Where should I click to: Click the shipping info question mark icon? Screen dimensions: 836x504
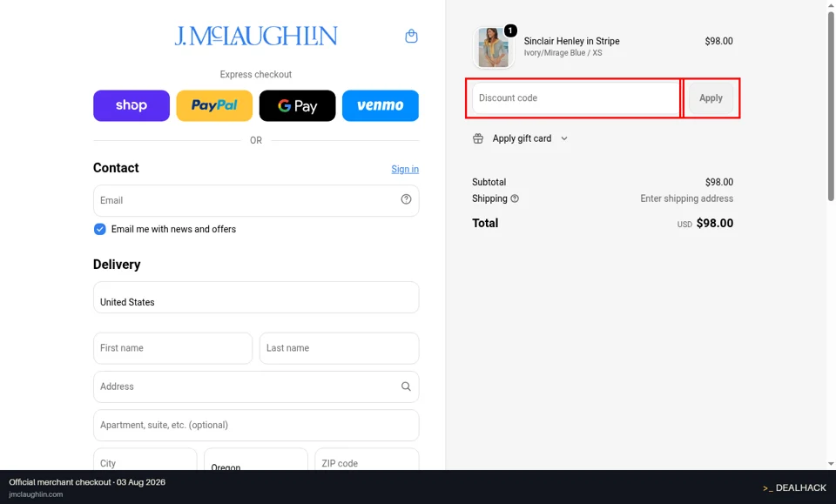click(515, 198)
